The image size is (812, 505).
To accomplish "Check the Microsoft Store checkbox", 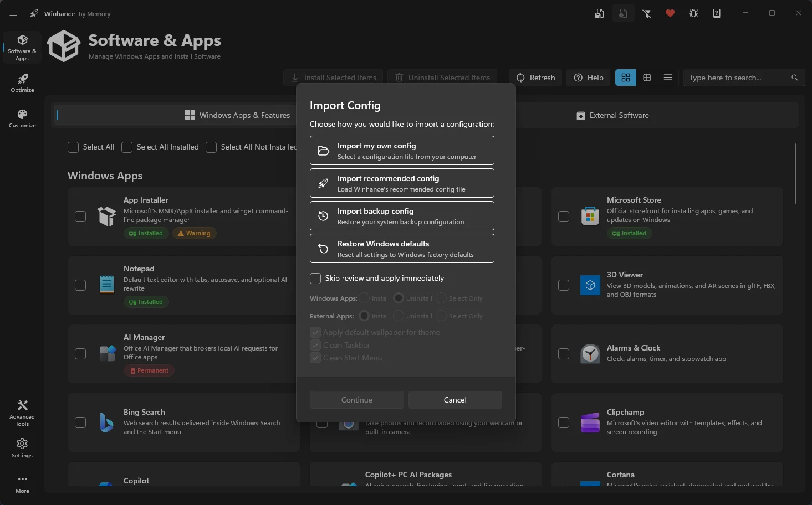I will [x=564, y=217].
